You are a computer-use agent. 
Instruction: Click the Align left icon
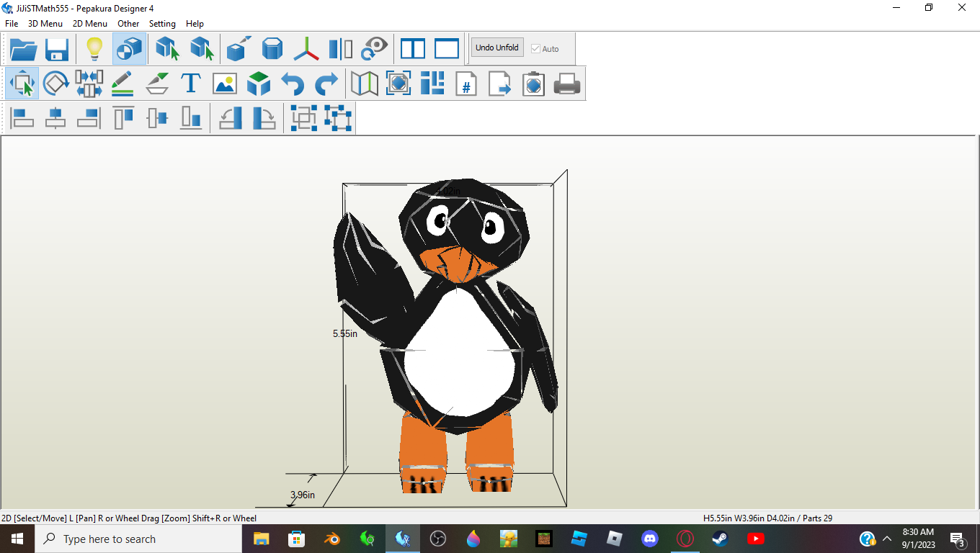coord(22,118)
